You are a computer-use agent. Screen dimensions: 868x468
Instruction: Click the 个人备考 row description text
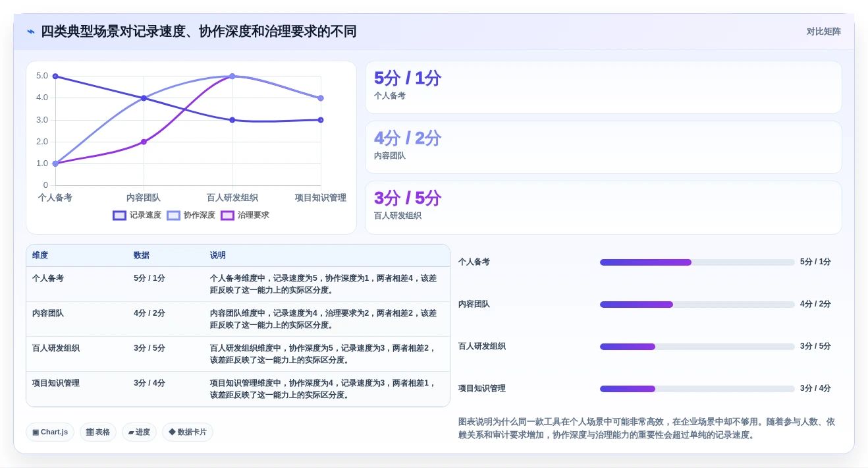click(323, 284)
